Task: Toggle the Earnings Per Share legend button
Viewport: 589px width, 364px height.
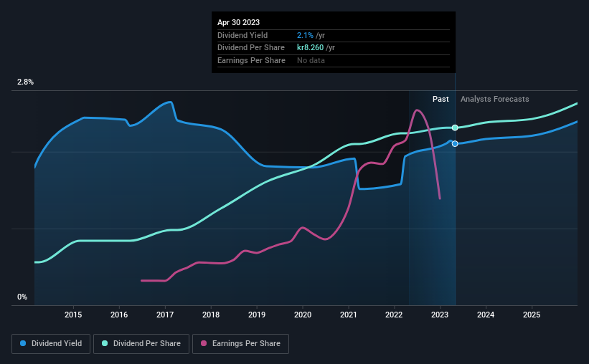Action: pyautogui.click(x=240, y=344)
